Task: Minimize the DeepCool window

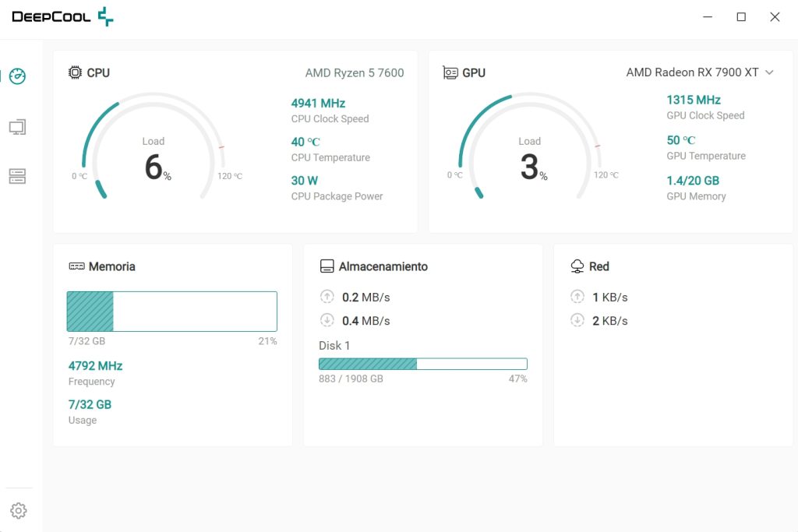Action: (708, 17)
